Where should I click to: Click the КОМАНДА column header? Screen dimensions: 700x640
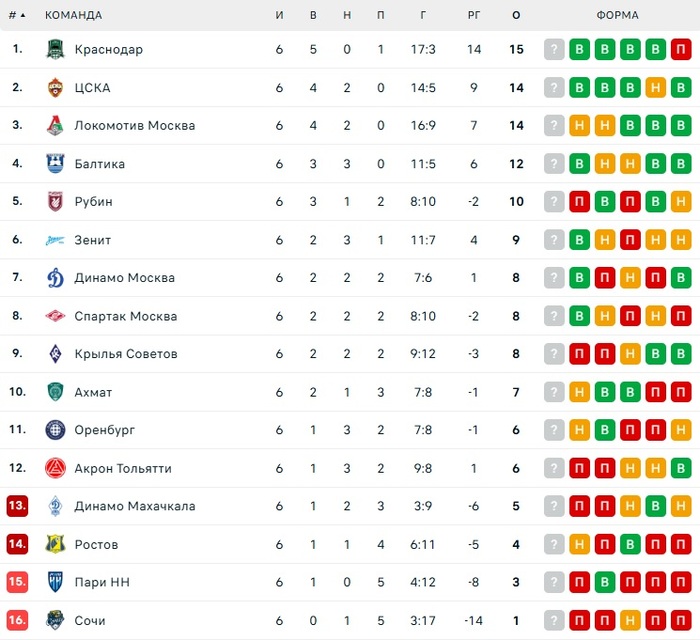tap(73, 16)
